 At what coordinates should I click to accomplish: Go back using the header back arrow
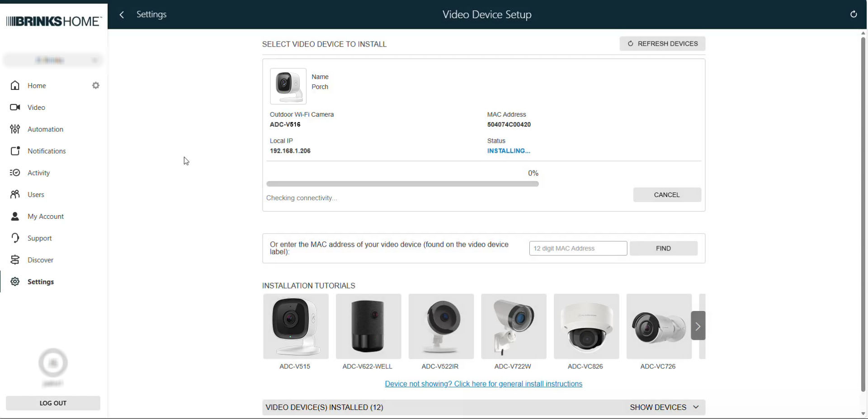click(122, 15)
